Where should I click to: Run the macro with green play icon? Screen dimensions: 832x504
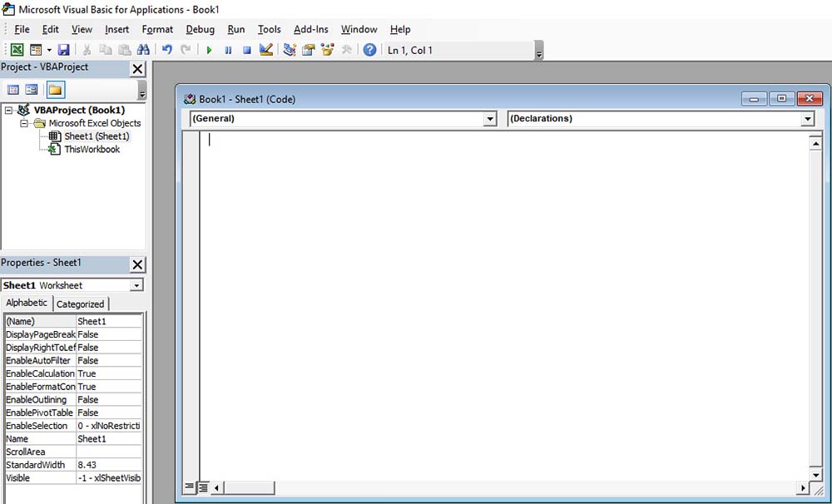(x=209, y=50)
